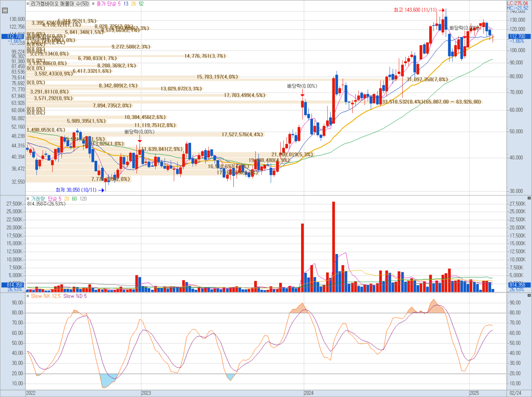The image size is (532, 397).
Task: Click the 02/24 date label at the bottom-right
Action: (516, 393)
